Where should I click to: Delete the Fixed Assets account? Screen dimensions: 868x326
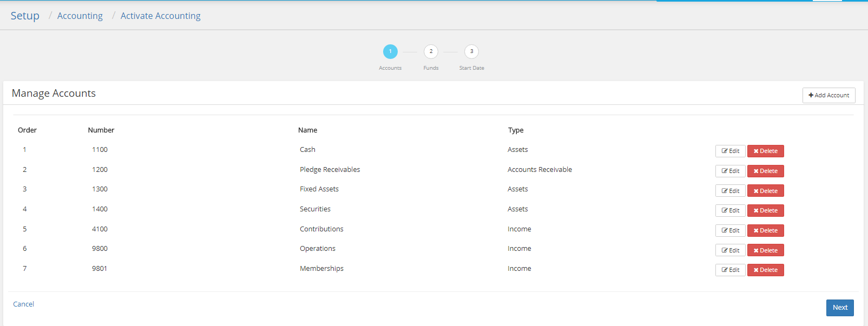pyautogui.click(x=766, y=191)
